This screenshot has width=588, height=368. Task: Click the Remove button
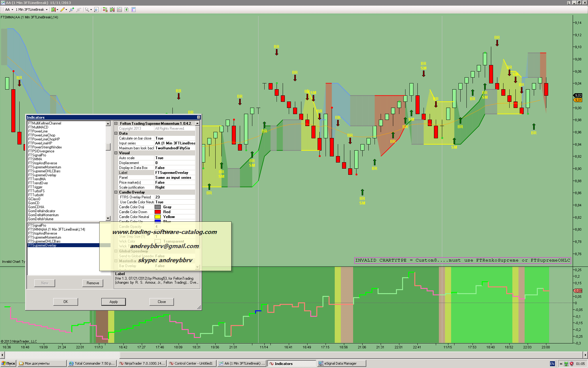pos(92,283)
